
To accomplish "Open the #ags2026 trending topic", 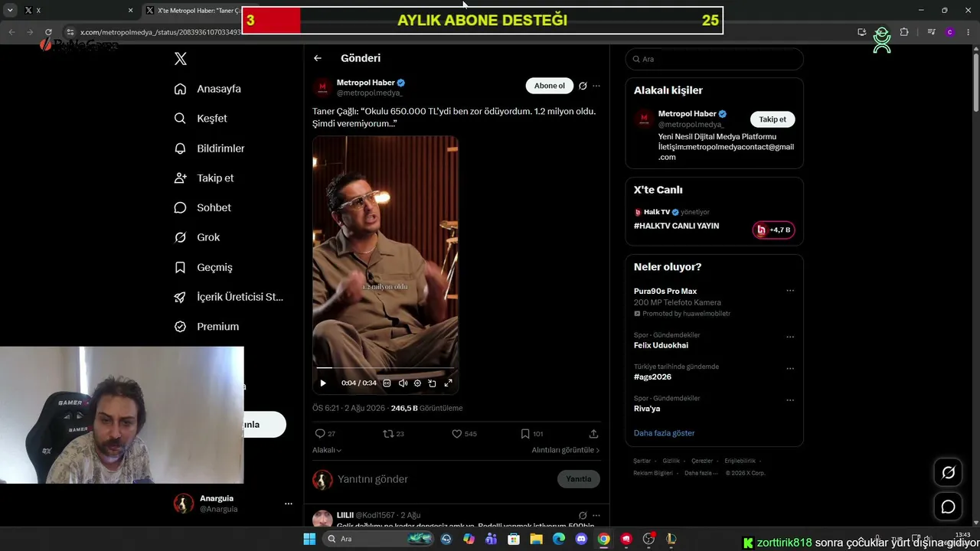I will 652,377.
